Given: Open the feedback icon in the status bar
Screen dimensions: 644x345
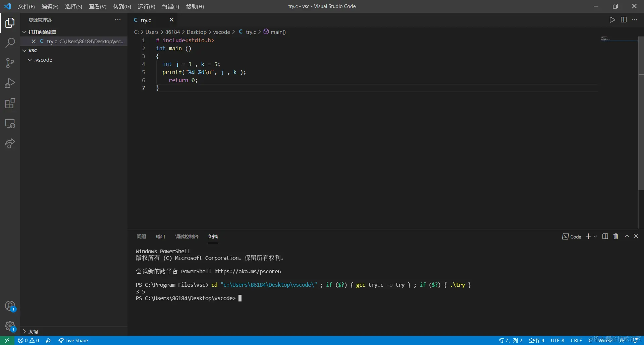Looking at the screenshot, I should [x=623, y=340].
